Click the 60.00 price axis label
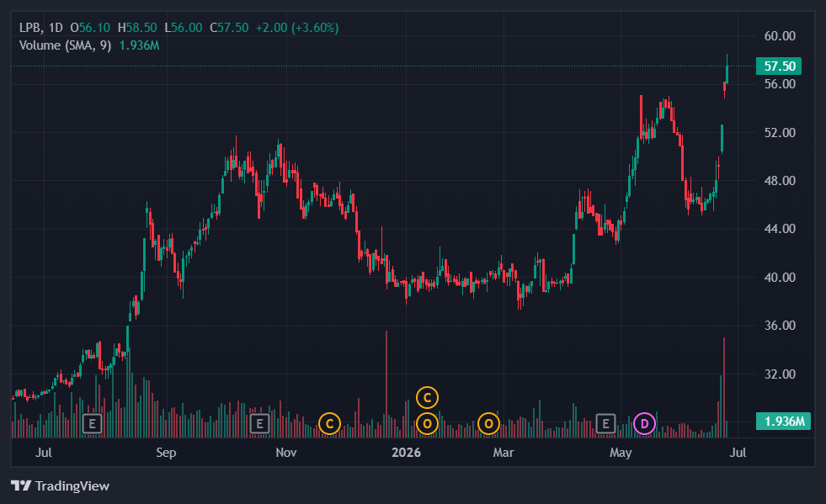The image size is (826, 504). tap(780, 36)
